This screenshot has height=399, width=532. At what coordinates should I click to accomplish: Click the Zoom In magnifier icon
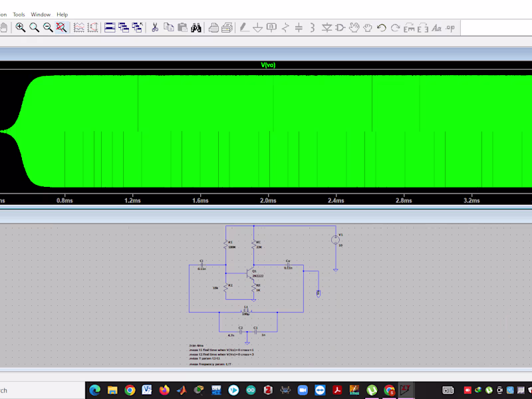(21, 27)
